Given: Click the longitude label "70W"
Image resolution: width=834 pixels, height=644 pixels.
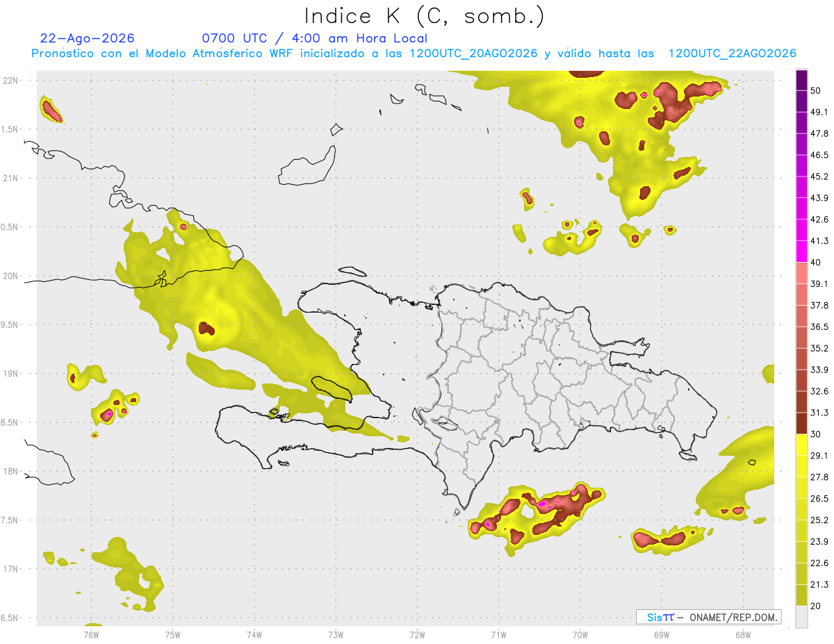Looking at the screenshot, I should [x=580, y=635].
